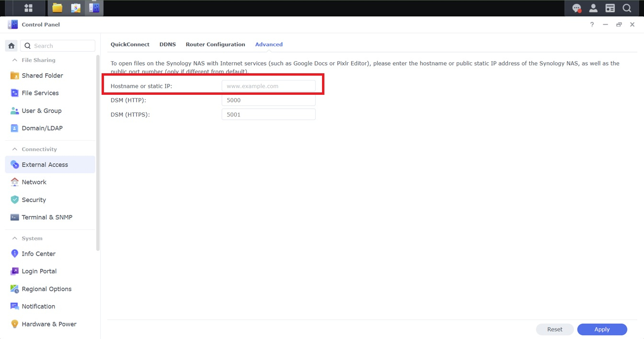Click the Network house icon
The image size is (644, 339).
pos(14,182)
